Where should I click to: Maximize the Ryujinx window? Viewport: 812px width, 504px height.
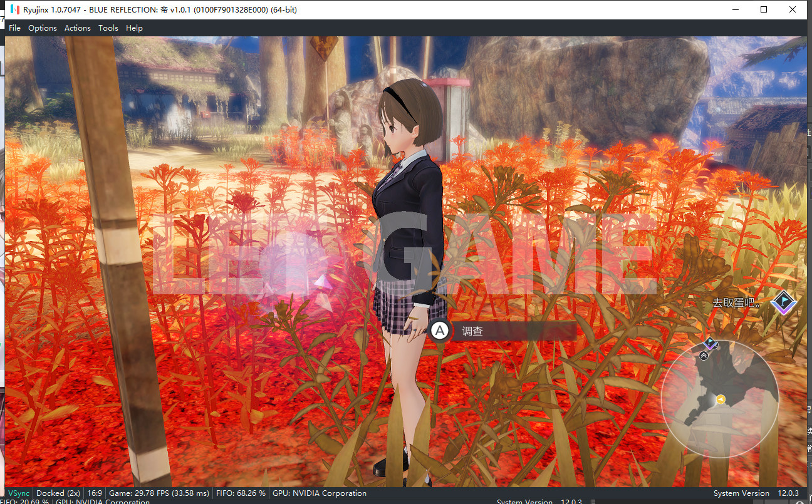point(764,9)
